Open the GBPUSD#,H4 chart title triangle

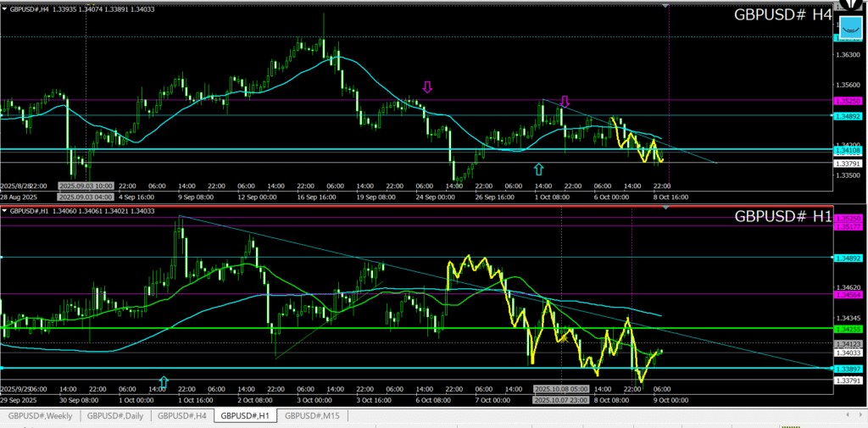click(4, 8)
